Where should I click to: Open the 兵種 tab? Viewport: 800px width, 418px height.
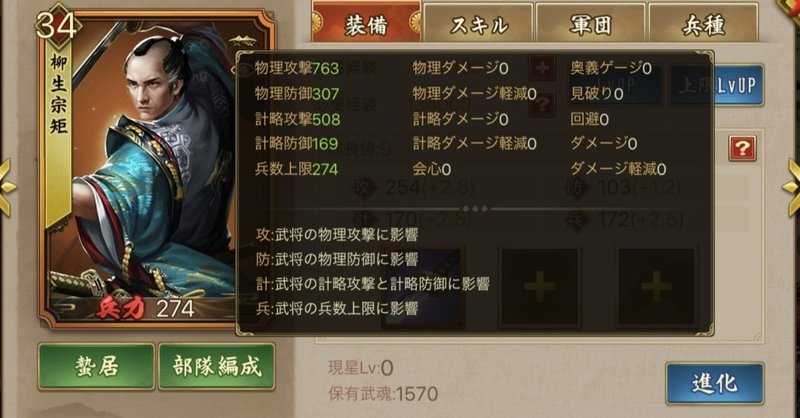pos(703,23)
